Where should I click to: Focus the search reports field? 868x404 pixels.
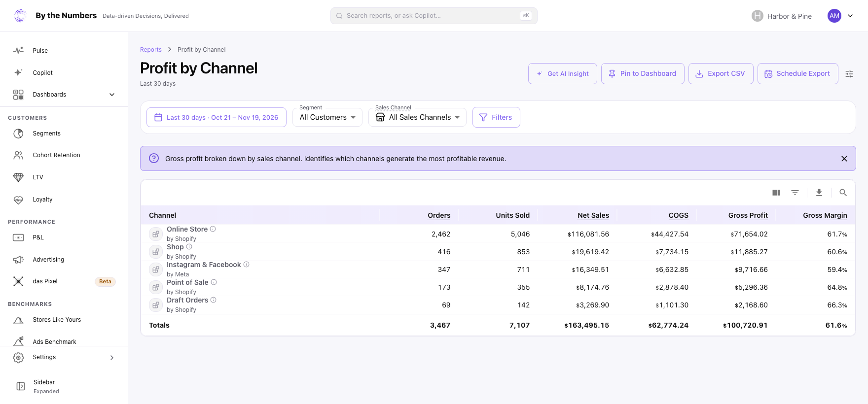pos(434,16)
